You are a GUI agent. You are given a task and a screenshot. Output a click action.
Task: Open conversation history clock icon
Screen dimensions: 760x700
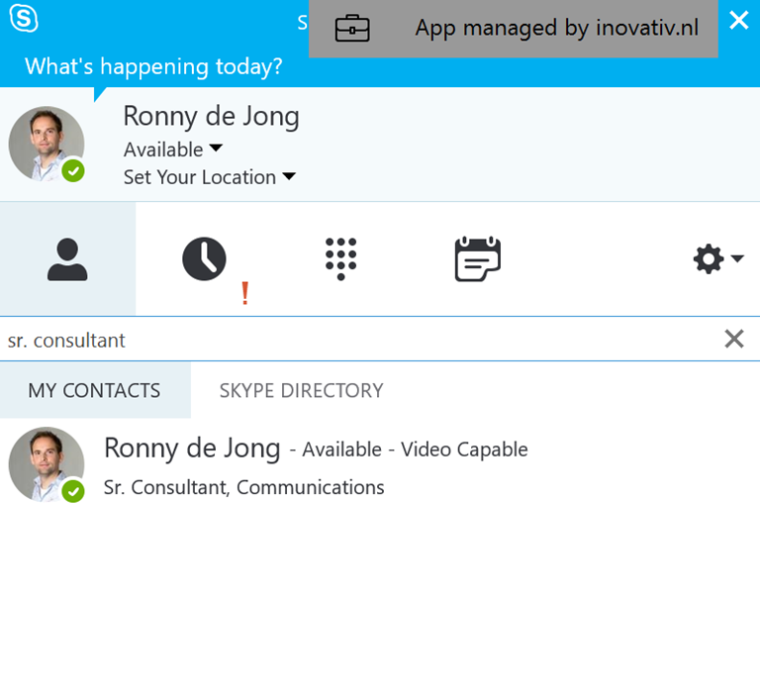point(204,259)
